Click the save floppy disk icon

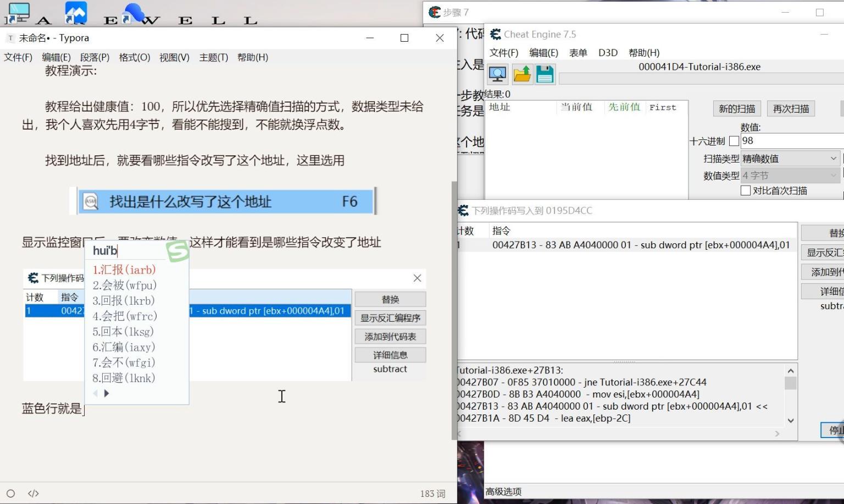(545, 74)
